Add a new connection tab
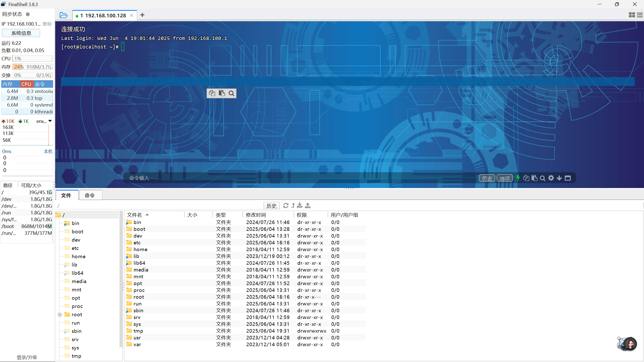 pyautogui.click(x=142, y=15)
